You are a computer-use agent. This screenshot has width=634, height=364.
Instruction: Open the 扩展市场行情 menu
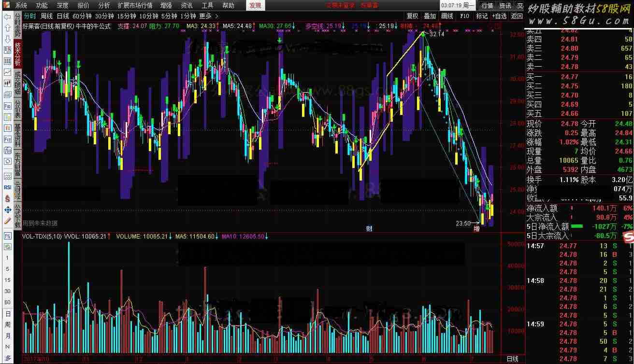pos(135,5)
